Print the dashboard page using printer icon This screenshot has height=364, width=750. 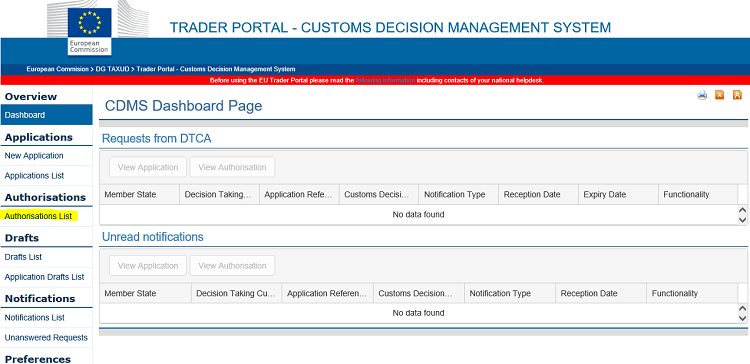tap(702, 95)
